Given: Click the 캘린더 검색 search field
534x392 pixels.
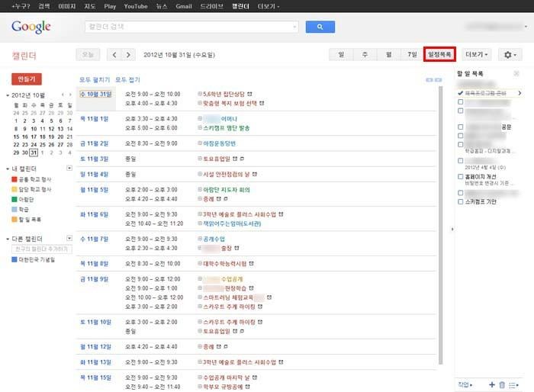Looking at the screenshot, I should click(191, 27).
